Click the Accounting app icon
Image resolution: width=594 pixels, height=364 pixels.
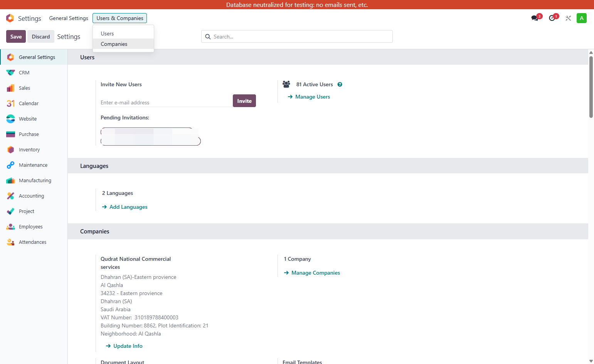tap(11, 196)
